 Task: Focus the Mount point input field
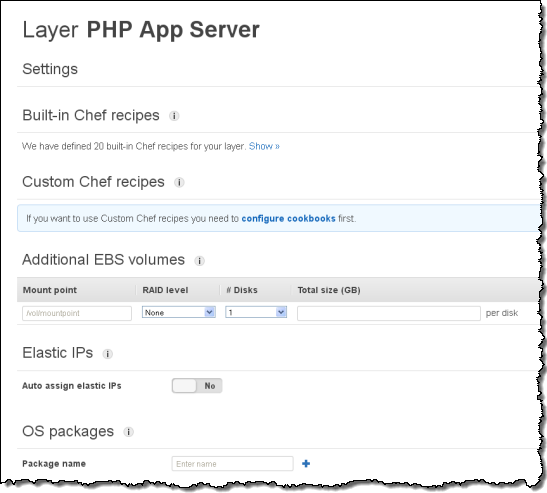[x=77, y=313]
